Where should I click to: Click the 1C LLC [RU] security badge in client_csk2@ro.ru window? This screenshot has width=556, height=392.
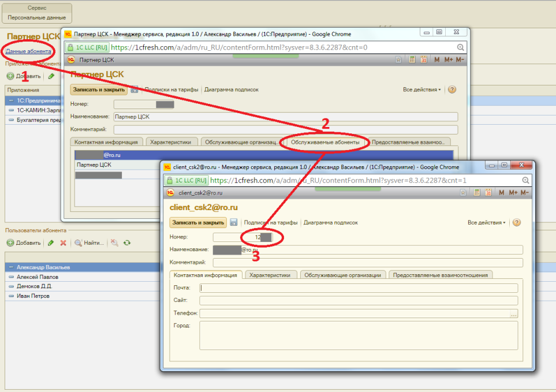pos(186,180)
